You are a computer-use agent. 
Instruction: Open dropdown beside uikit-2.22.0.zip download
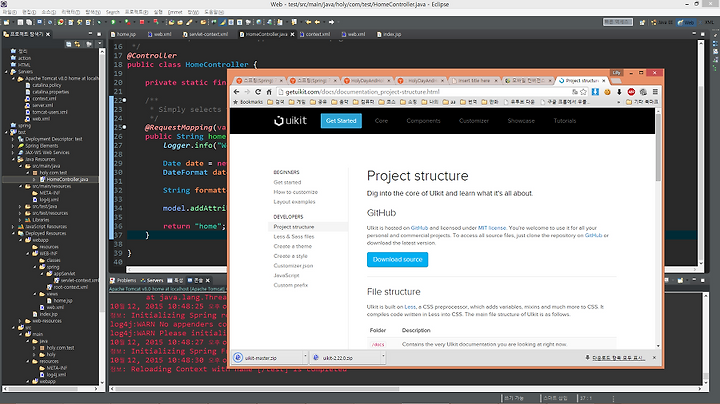383,356
